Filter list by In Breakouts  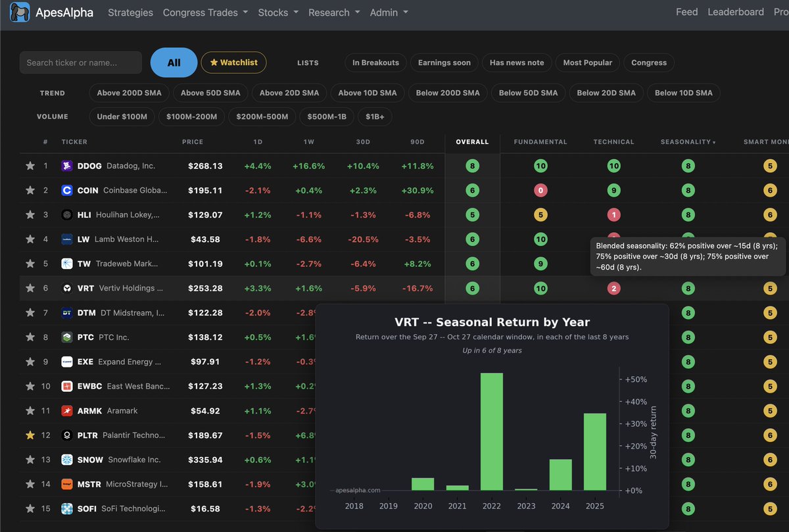[375, 62]
